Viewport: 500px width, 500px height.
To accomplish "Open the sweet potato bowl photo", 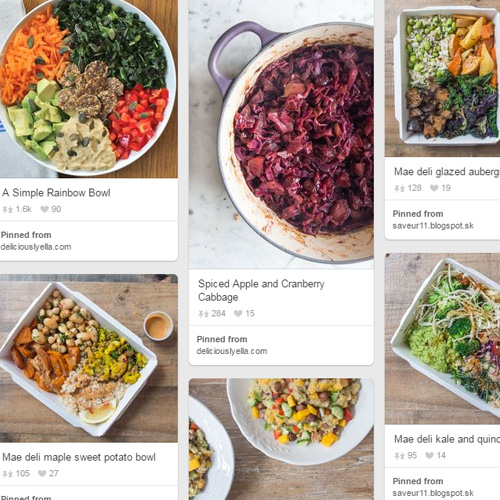I will pyautogui.click(x=89, y=358).
